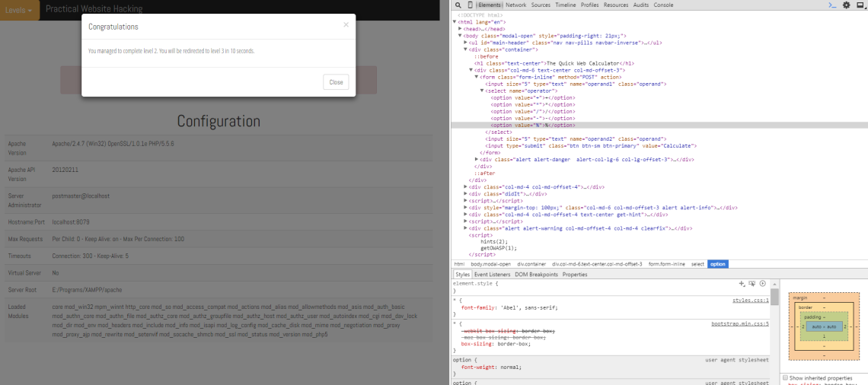
Task: Expand the alert-warning div node
Action: pyautogui.click(x=465, y=228)
